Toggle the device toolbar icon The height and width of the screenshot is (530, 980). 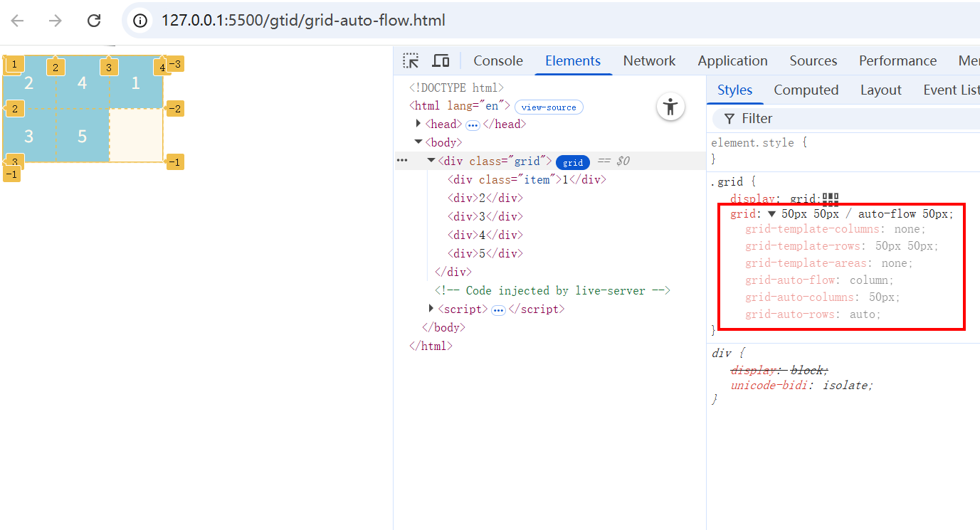(x=441, y=60)
